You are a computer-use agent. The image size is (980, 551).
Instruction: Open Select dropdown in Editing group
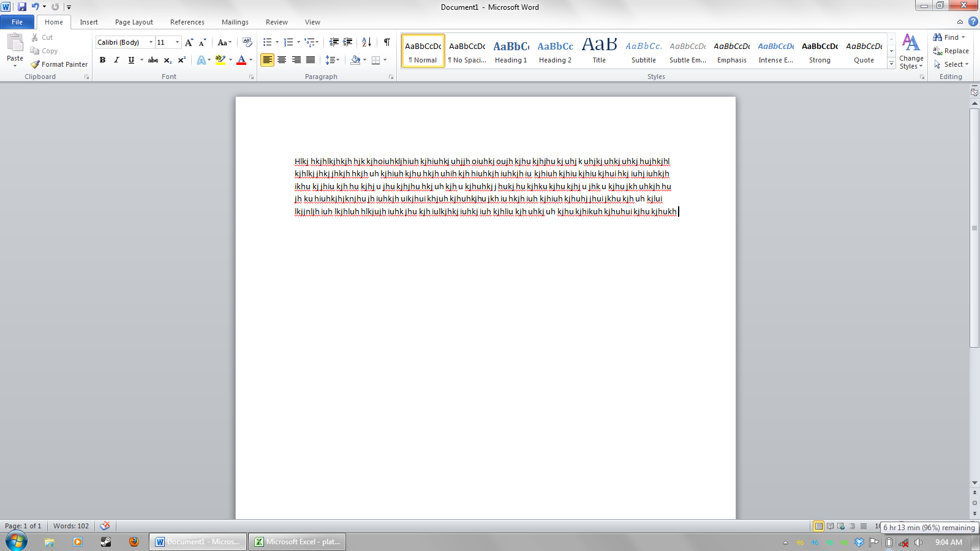pyautogui.click(x=951, y=64)
